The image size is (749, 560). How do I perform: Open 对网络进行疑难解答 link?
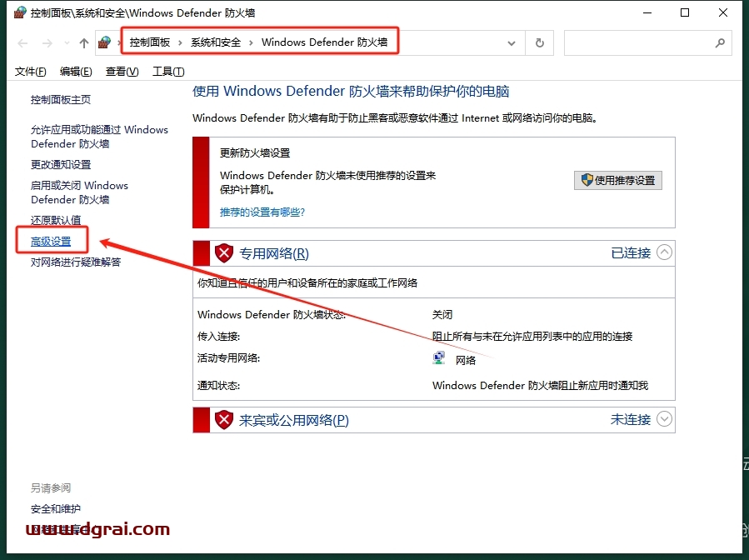coord(76,262)
